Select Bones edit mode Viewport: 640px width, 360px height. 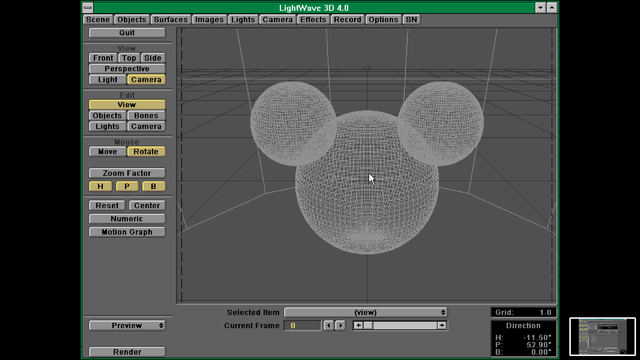pyautogui.click(x=146, y=116)
